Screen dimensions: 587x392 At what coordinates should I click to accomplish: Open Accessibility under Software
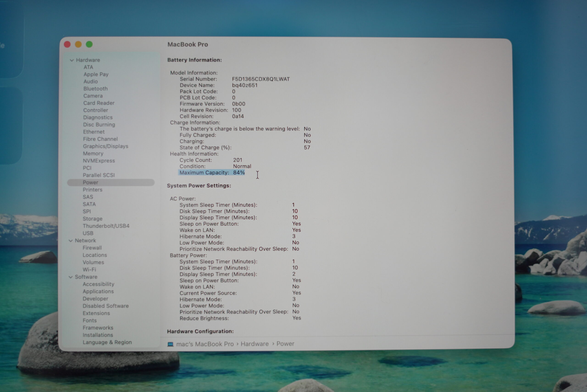click(99, 284)
